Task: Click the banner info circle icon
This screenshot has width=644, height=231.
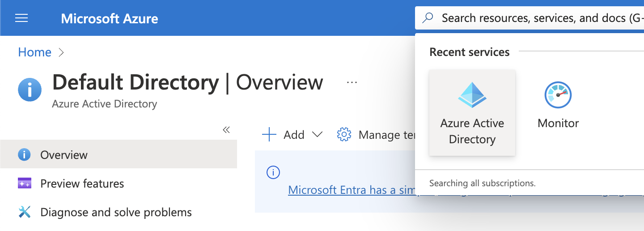Action: tap(273, 172)
